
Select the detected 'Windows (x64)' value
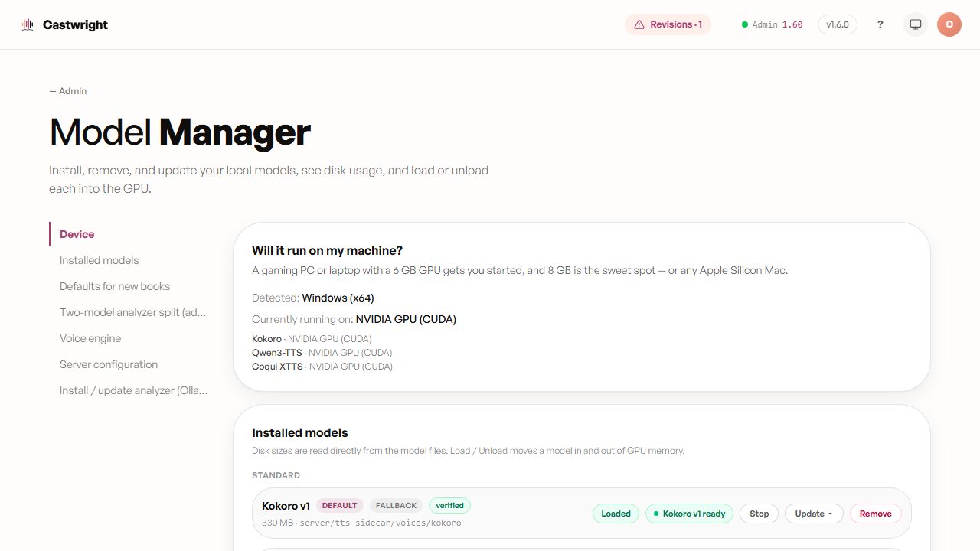point(338,298)
